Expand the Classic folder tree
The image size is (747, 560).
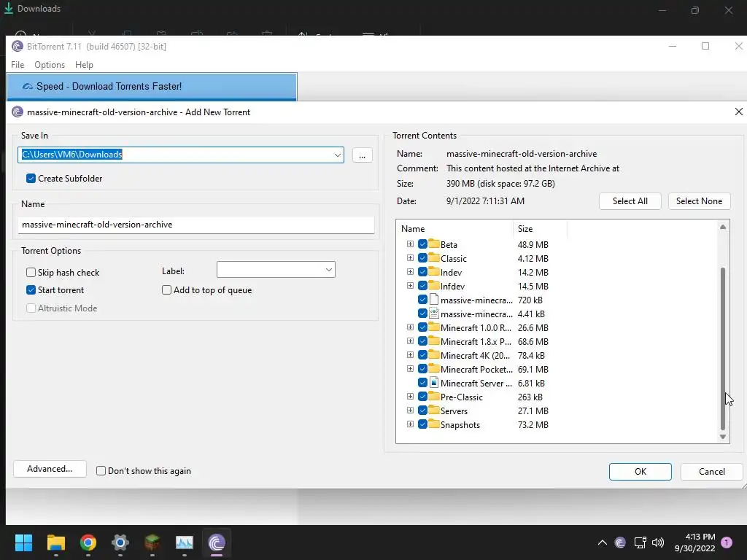pos(410,257)
